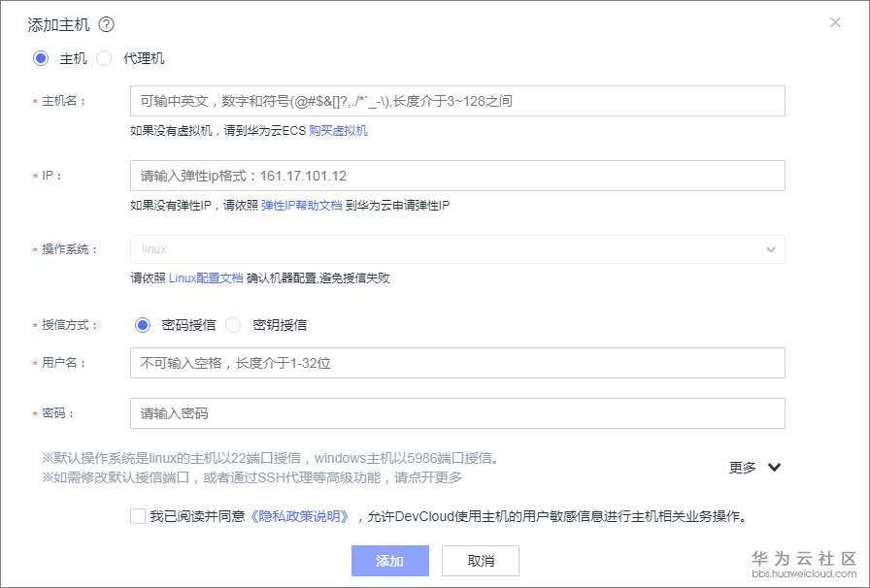Click the 主机名 input field
Screen dimensions: 870x588
tap(456, 100)
